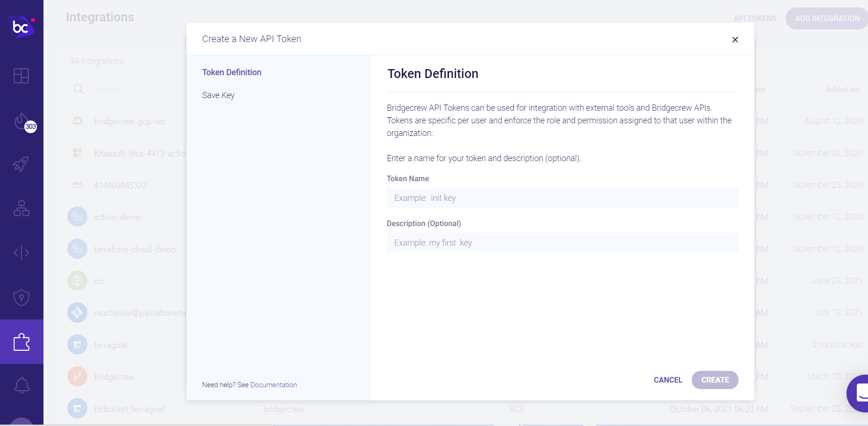Open the API TOKENS tab
The image size is (868, 426).
click(x=754, y=19)
